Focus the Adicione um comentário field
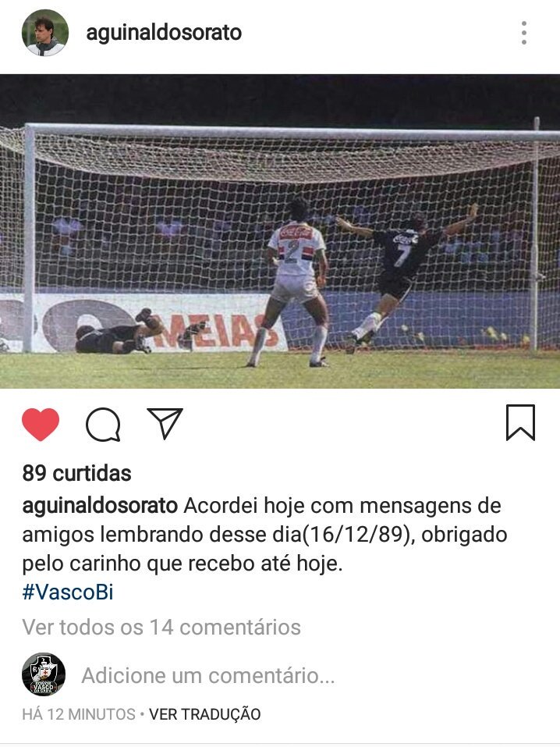This screenshot has width=560, height=747. pos(208,675)
